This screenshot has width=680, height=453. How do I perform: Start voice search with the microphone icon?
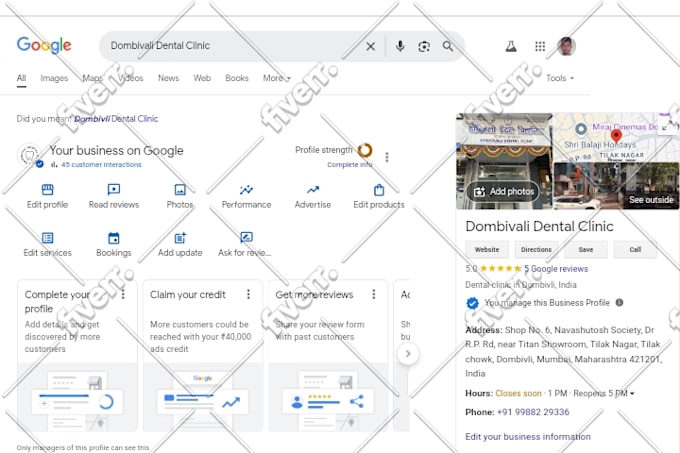[400, 46]
